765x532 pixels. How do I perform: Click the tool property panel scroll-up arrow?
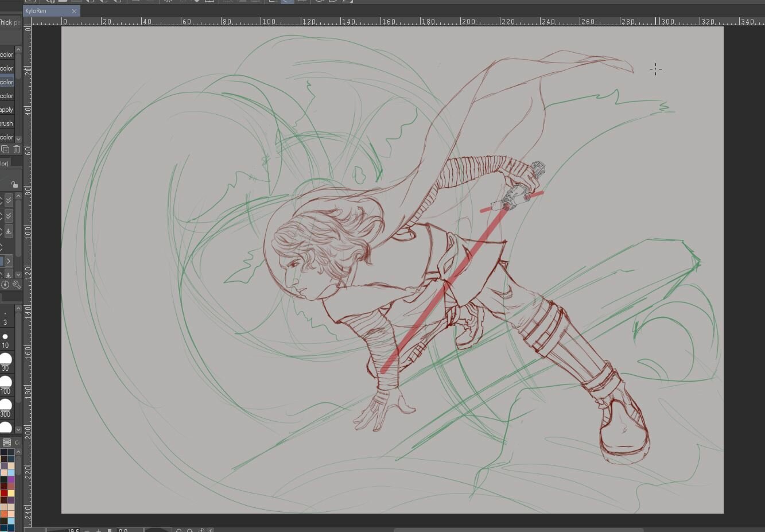(18, 196)
